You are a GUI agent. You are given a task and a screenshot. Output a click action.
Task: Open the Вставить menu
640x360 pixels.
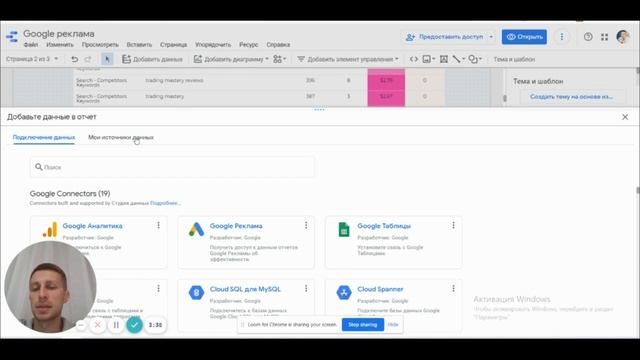tap(139, 44)
